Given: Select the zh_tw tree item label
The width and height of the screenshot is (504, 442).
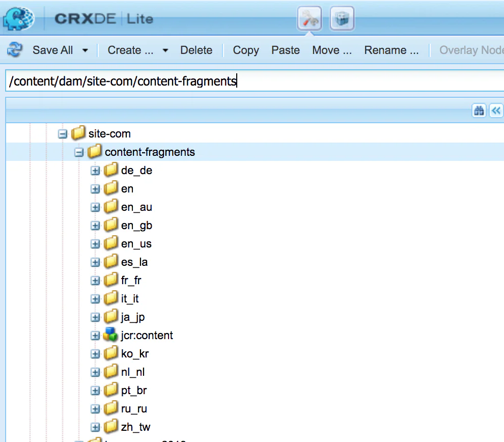Looking at the screenshot, I should [x=135, y=427].
